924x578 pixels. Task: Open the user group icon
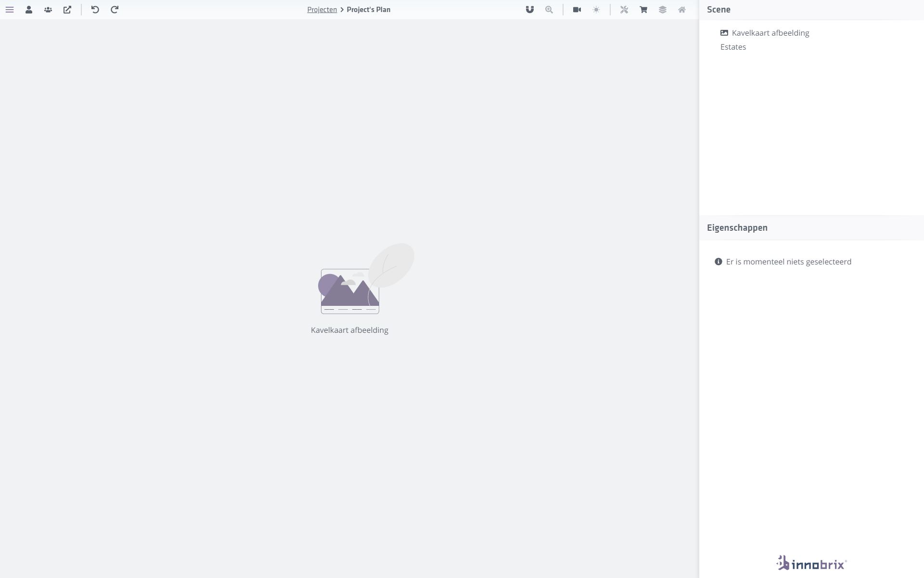pyautogui.click(x=48, y=10)
